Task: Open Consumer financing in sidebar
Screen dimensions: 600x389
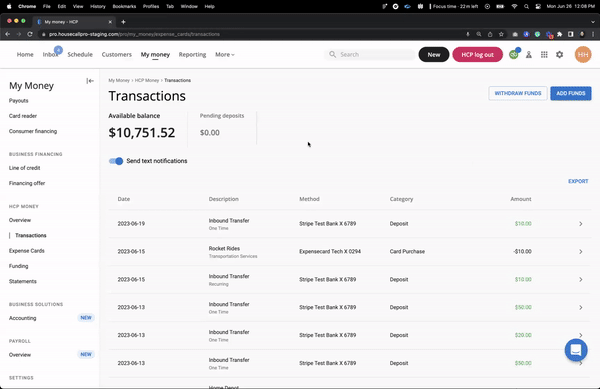Action: coord(33,131)
